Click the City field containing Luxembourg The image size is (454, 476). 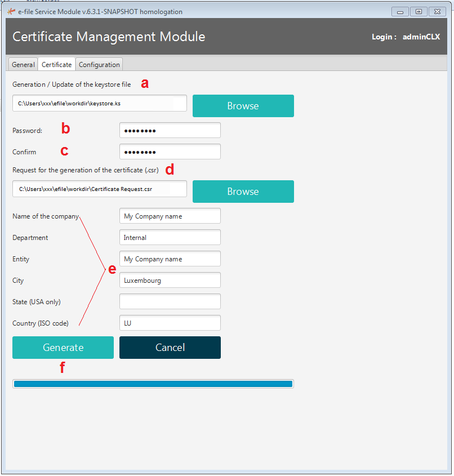coord(170,280)
